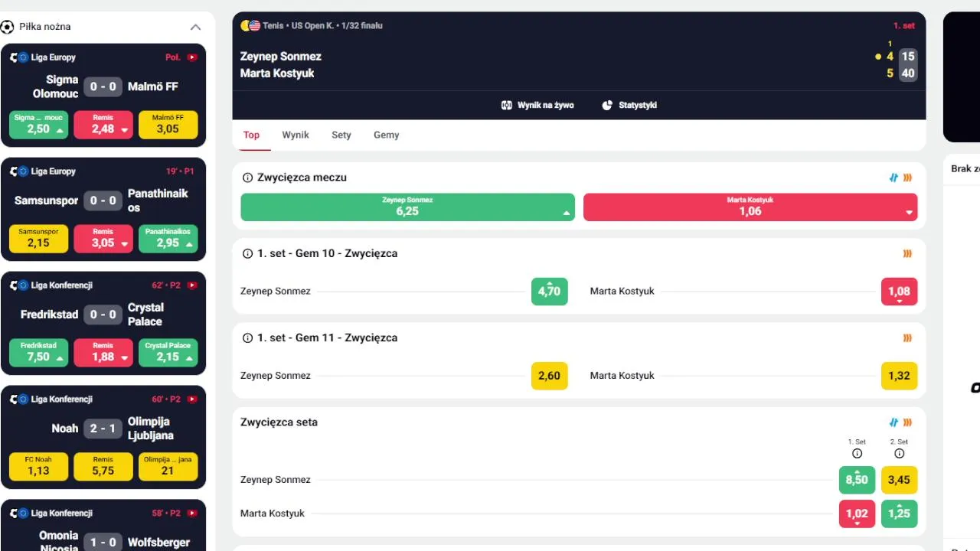980x551 pixels.
Task: Click orange fast-bet icon on Zwycięzca meczu
Action: 908,178
